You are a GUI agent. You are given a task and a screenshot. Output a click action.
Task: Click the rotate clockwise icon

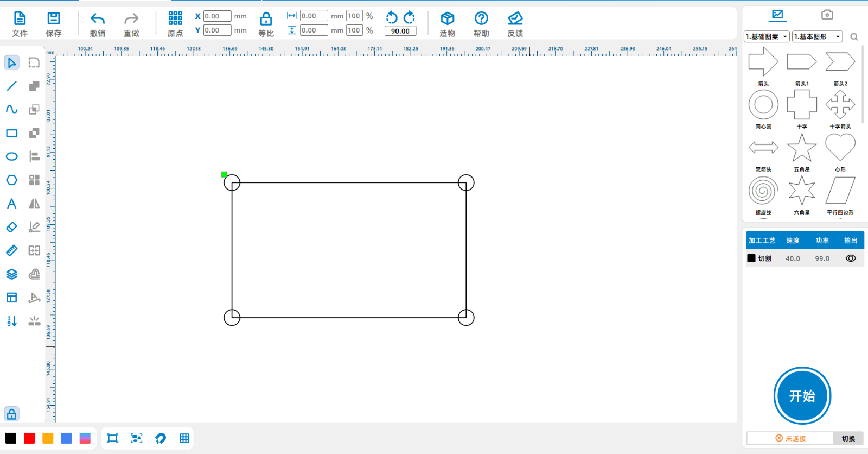(x=410, y=17)
